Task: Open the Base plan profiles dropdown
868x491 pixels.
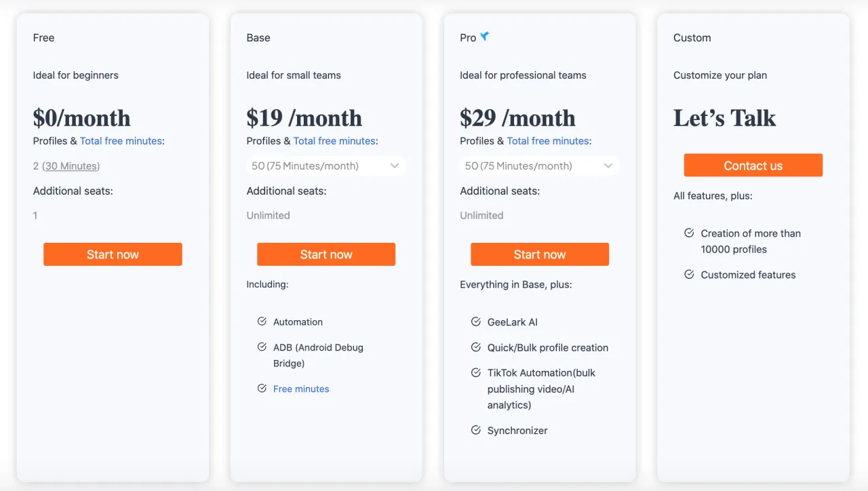Action: point(326,165)
